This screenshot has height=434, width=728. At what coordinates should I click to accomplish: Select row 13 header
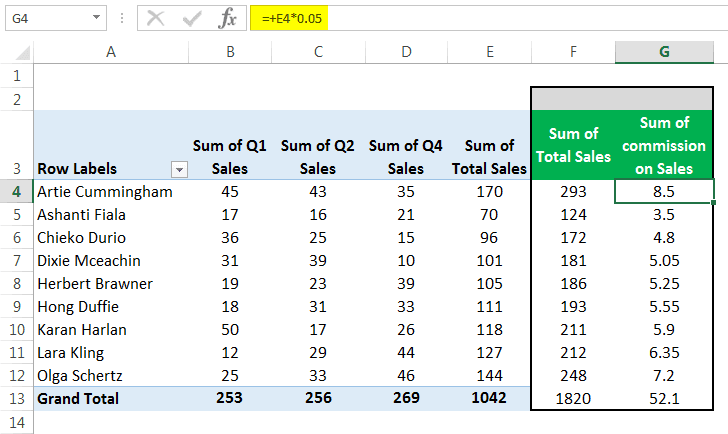[x=17, y=398]
